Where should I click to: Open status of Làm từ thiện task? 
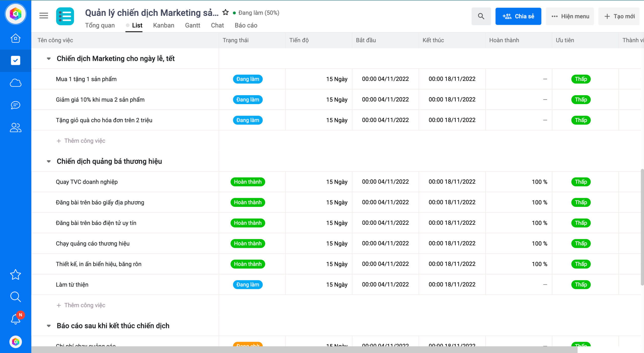click(248, 285)
